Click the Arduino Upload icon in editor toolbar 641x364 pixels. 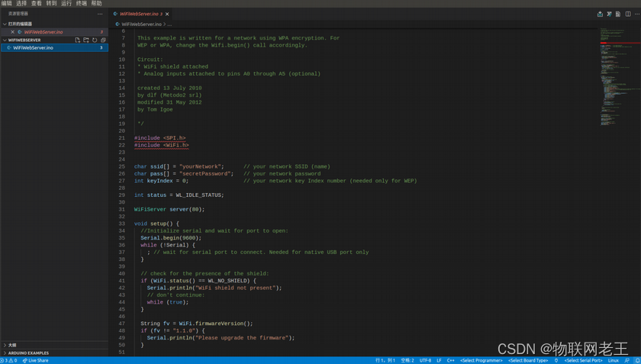coord(600,14)
